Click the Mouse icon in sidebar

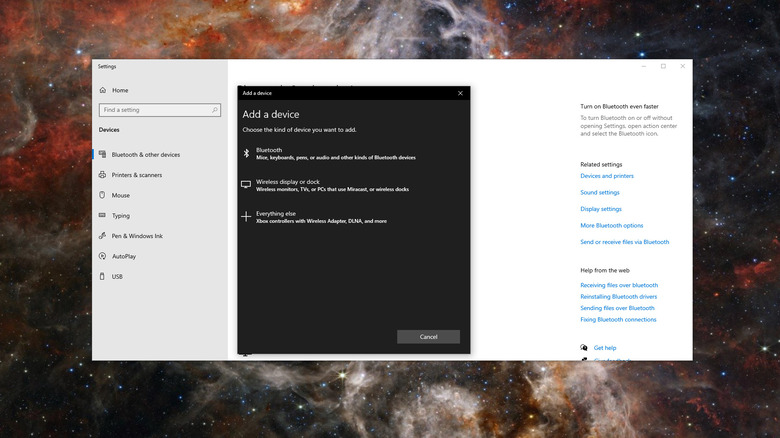[103, 195]
